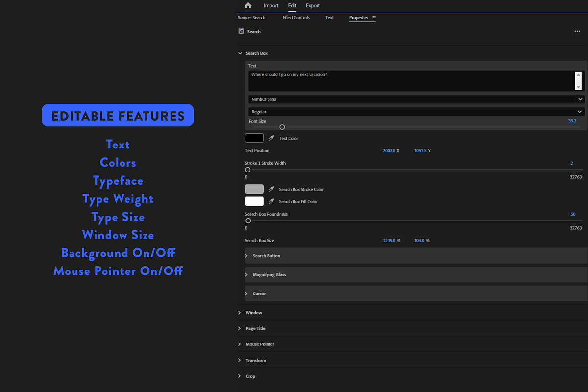This screenshot has width=588, height=392.
Task: Expand the Transform group
Action: (240, 360)
